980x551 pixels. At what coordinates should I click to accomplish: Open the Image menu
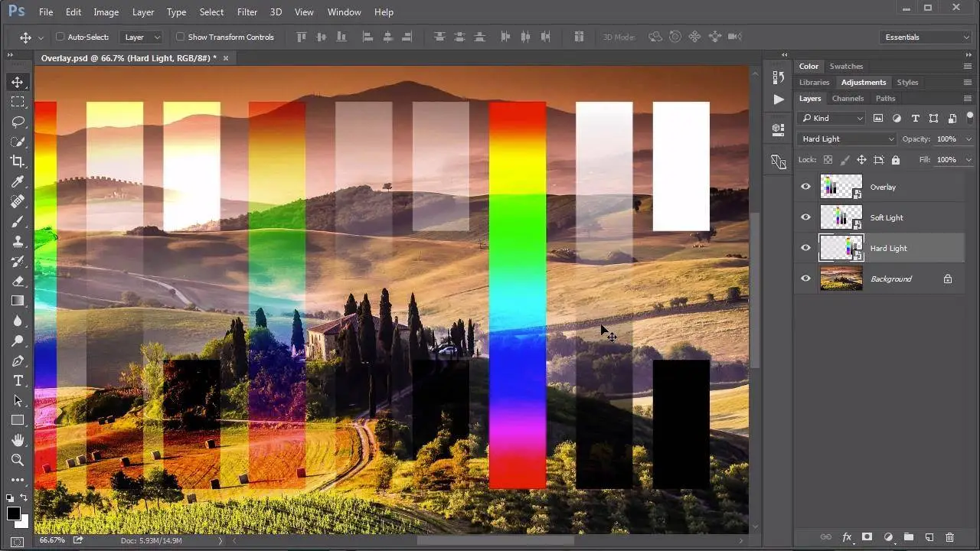pyautogui.click(x=106, y=12)
